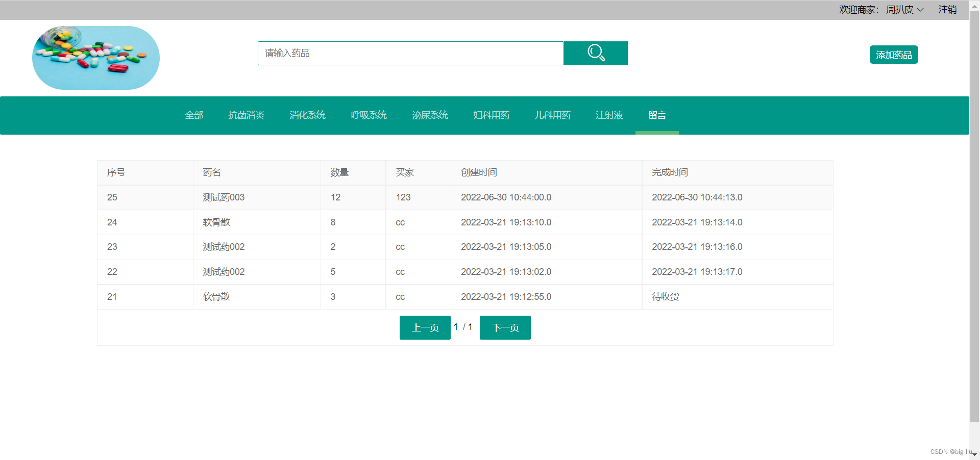Click the 1 / 1 page indicator
Screen dimensions: 980x460
[463, 327]
